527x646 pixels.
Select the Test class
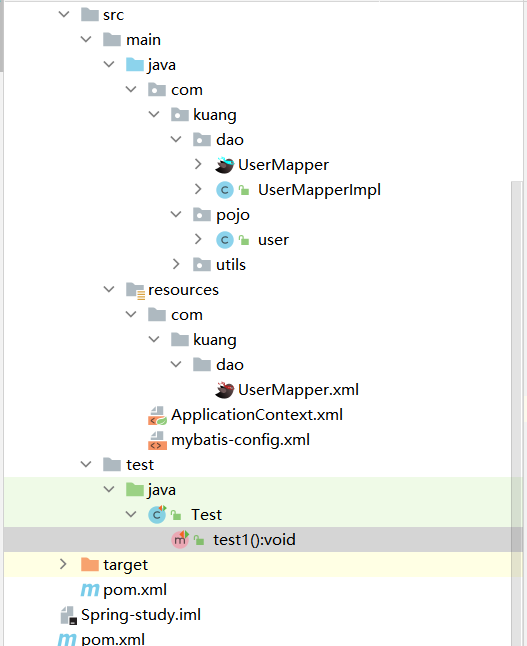(206, 515)
